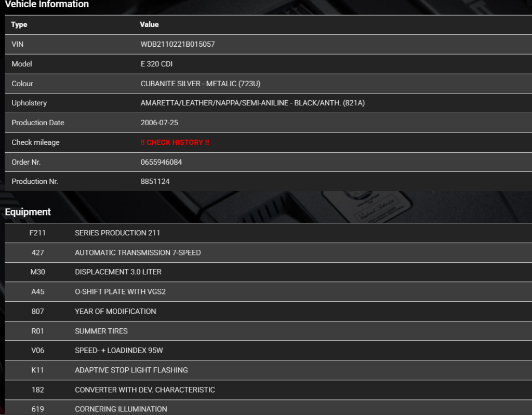The width and height of the screenshot is (532, 415).
Task: Click the 807 Year of Modification row
Action: point(115,312)
